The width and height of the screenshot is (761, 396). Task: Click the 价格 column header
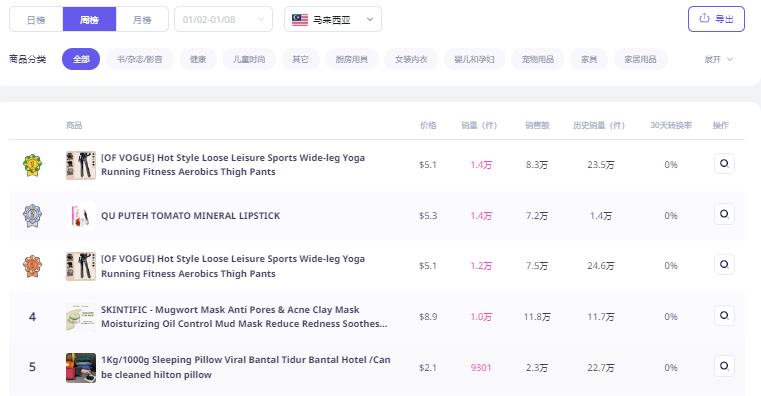(x=428, y=125)
